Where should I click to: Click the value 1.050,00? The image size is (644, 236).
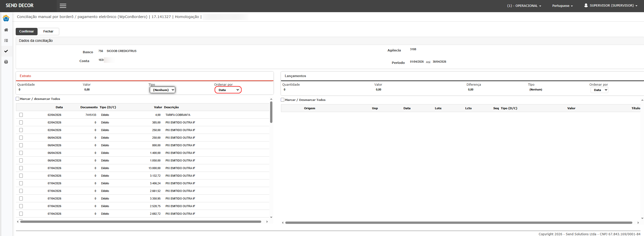click(155, 161)
